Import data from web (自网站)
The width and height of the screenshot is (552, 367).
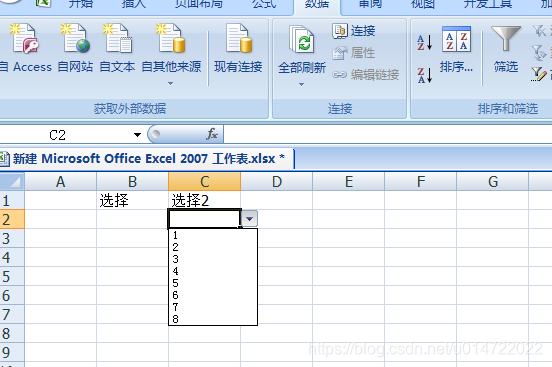(x=75, y=48)
